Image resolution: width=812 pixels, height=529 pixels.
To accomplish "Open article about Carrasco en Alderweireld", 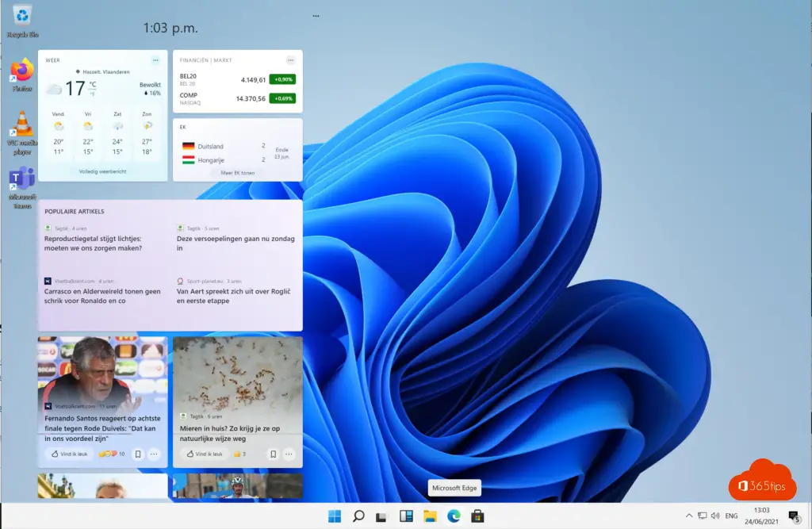I will 102,296.
